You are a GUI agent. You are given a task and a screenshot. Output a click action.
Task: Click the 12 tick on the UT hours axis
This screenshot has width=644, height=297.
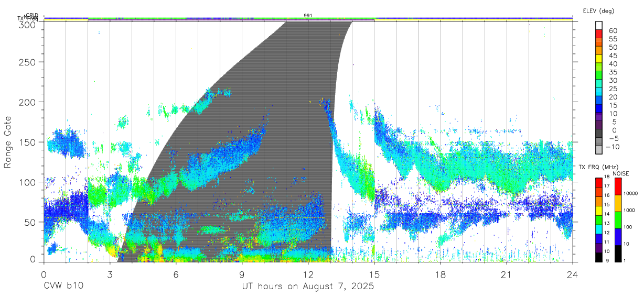coord(308,274)
